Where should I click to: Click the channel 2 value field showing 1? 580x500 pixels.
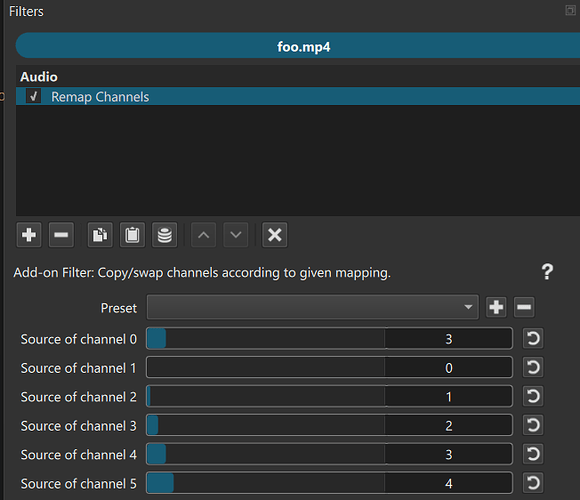point(448,396)
